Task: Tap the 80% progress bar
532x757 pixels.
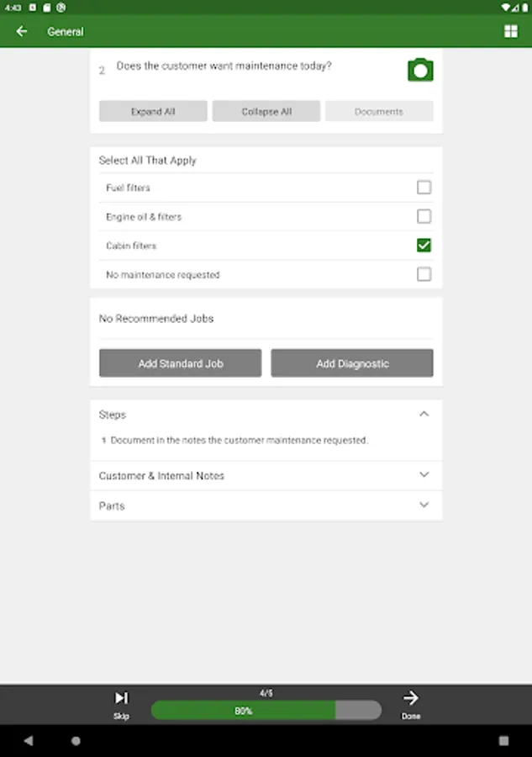Action: (x=266, y=710)
